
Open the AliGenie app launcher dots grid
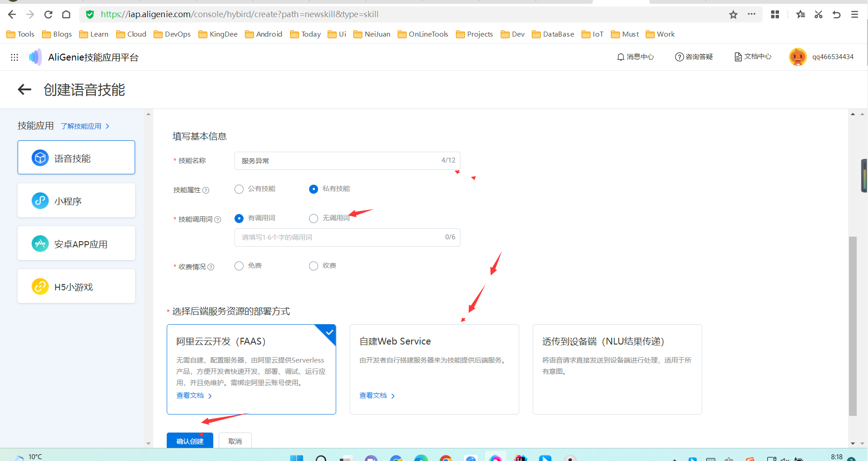coord(14,57)
